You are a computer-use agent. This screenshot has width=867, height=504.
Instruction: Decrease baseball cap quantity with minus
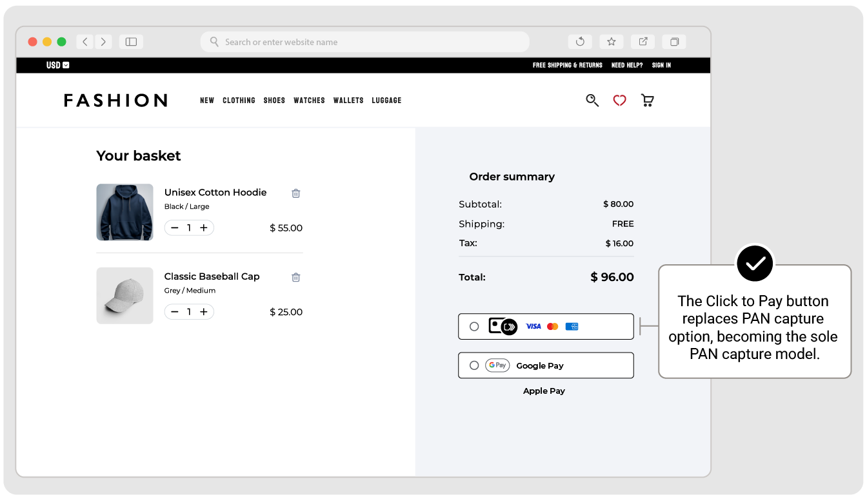[174, 312]
